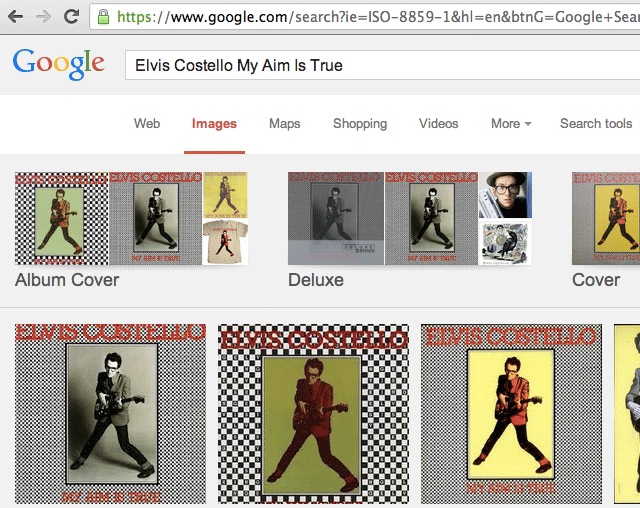Open the green checkered album cover result

tap(313, 414)
